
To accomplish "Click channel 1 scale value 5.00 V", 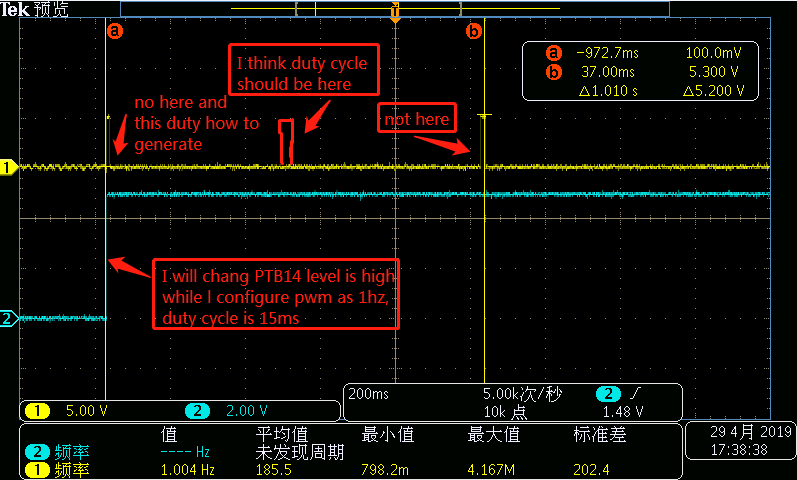I will [x=86, y=411].
